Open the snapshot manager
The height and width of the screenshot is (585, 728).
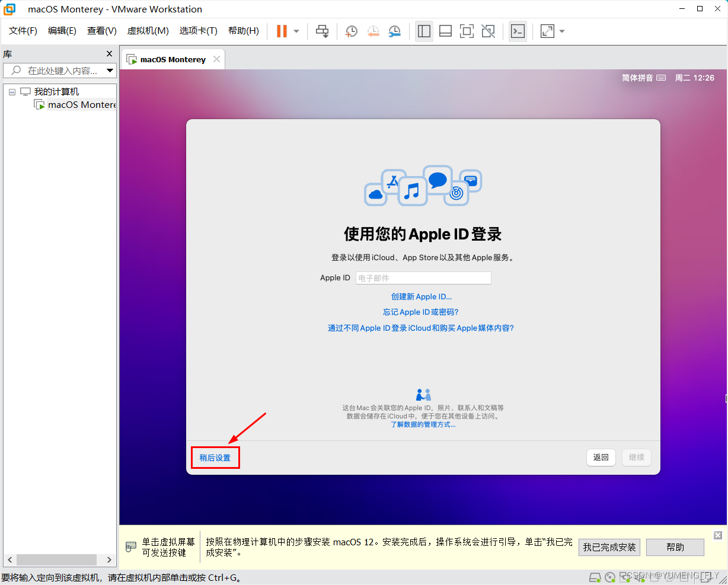point(394,31)
